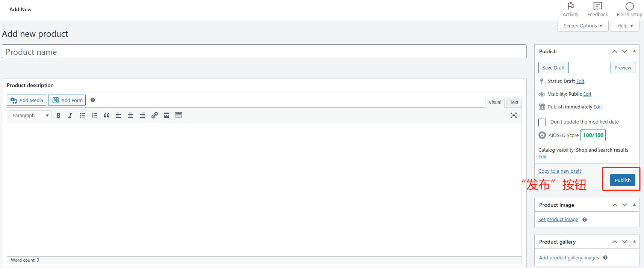
Task: Enter distraction-free fullscreen editor mode
Action: point(514,115)
